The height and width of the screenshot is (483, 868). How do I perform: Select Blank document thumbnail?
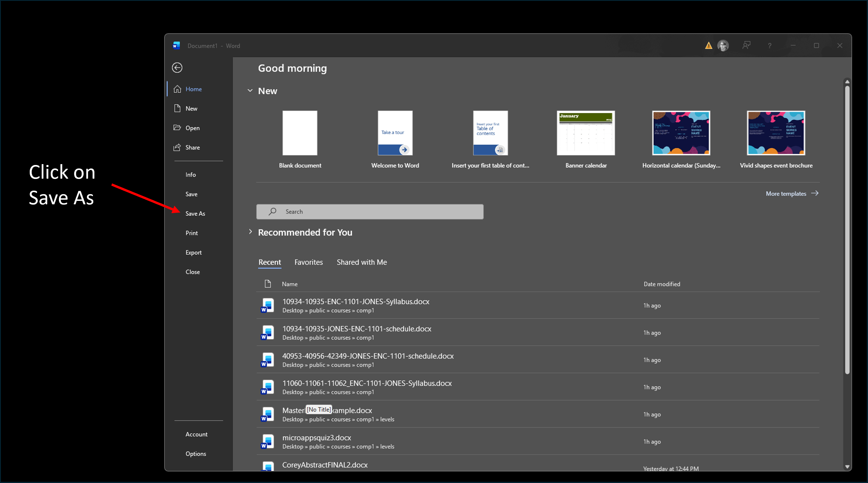pos(299,133)
